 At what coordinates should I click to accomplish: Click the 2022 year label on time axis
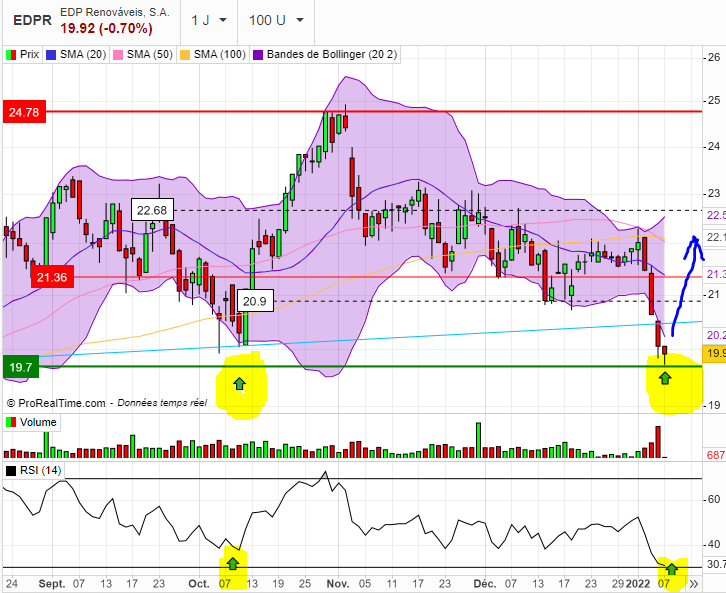pos(638,583)
